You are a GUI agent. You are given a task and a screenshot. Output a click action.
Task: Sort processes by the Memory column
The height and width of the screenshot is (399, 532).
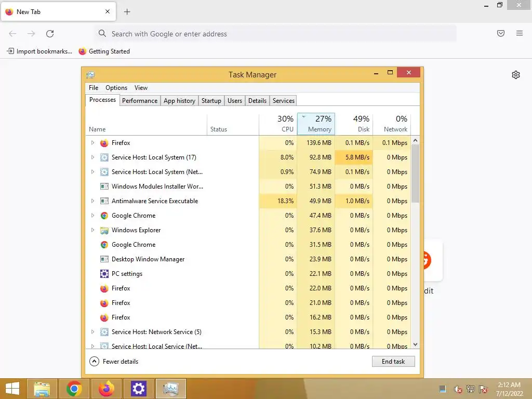316,124
